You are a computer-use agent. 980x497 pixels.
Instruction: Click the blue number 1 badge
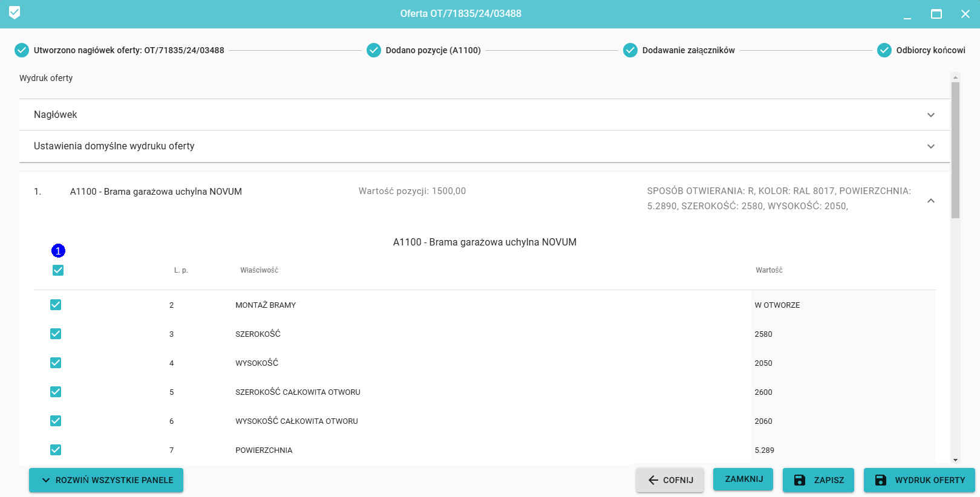[58, 250]
